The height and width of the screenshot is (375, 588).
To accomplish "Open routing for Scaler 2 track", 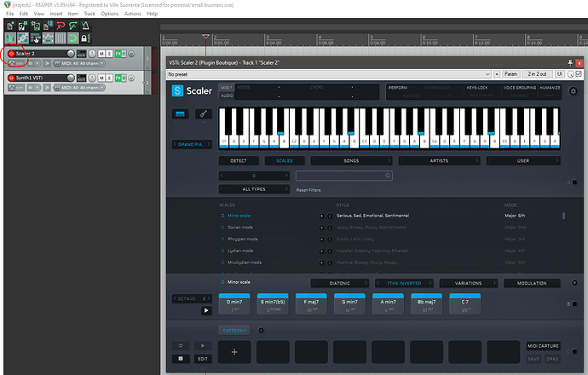I will 81,54.
